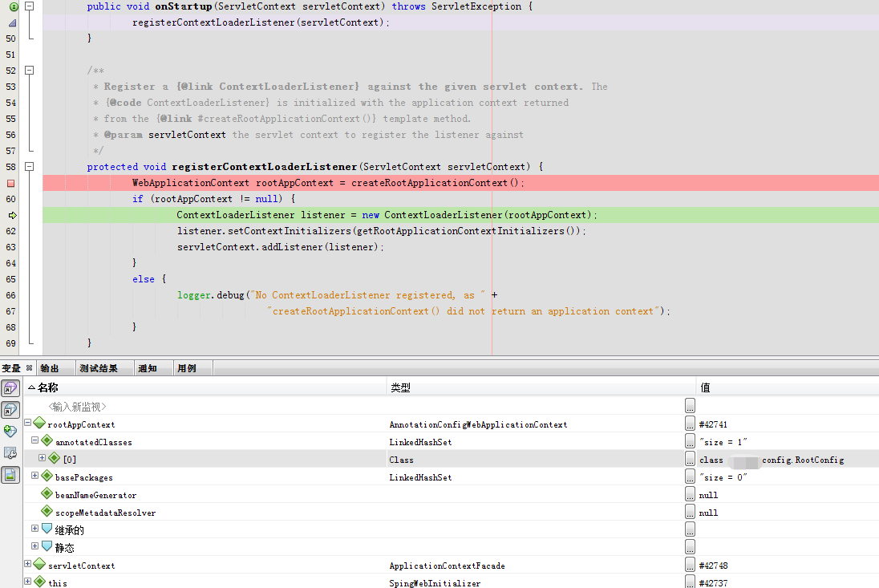Click the rootAppContext variable diamond icon

[x=39, y=423]
